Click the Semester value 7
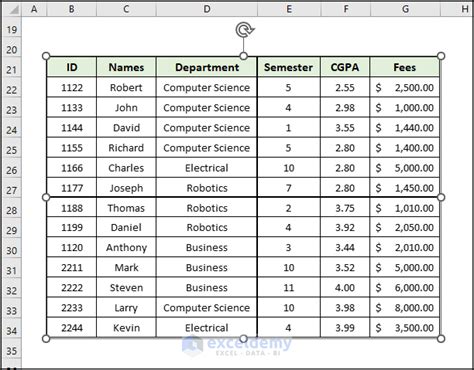The image size is (474, 370). pyautogui.click(x=289, y=188)
